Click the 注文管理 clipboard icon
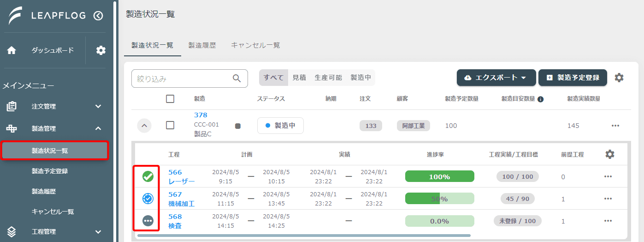644x242 pixels. [12, 107]
